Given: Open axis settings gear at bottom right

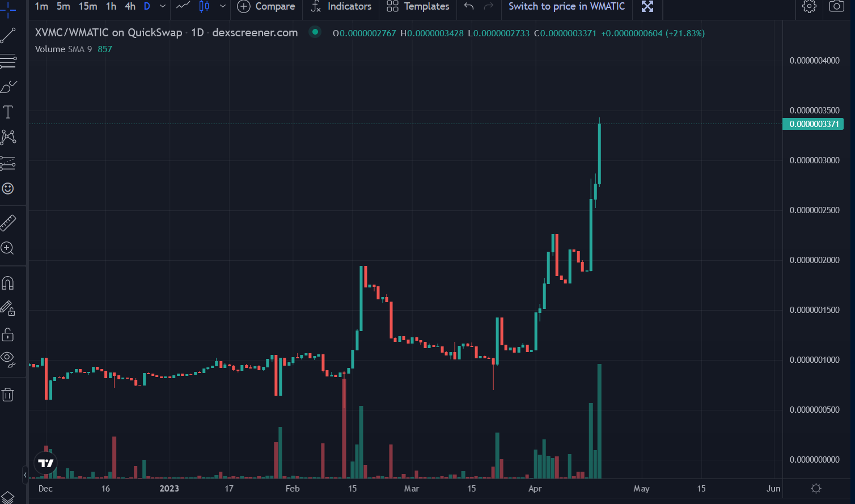Looking at the screenshot, I should (816, 488).
